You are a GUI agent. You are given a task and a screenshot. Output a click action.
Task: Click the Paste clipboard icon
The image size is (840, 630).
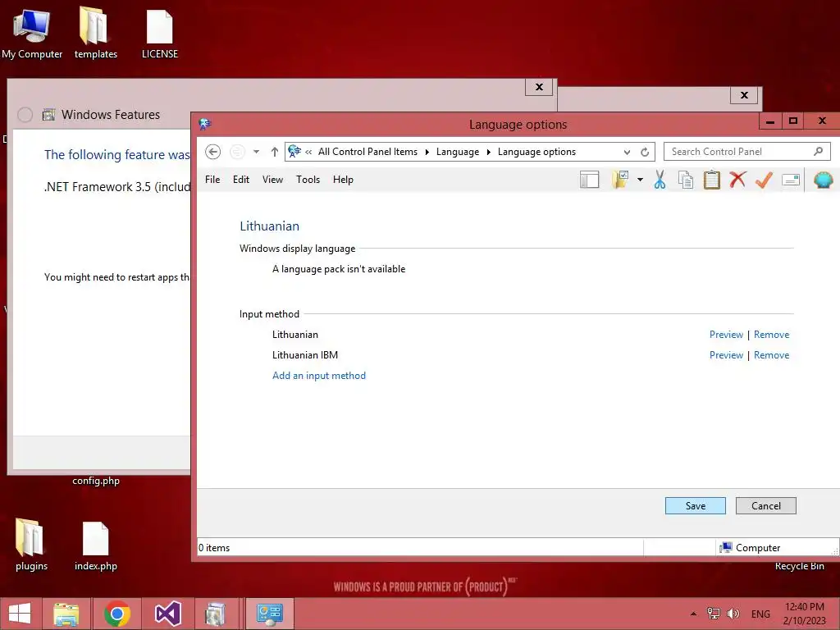coord(711,180)
